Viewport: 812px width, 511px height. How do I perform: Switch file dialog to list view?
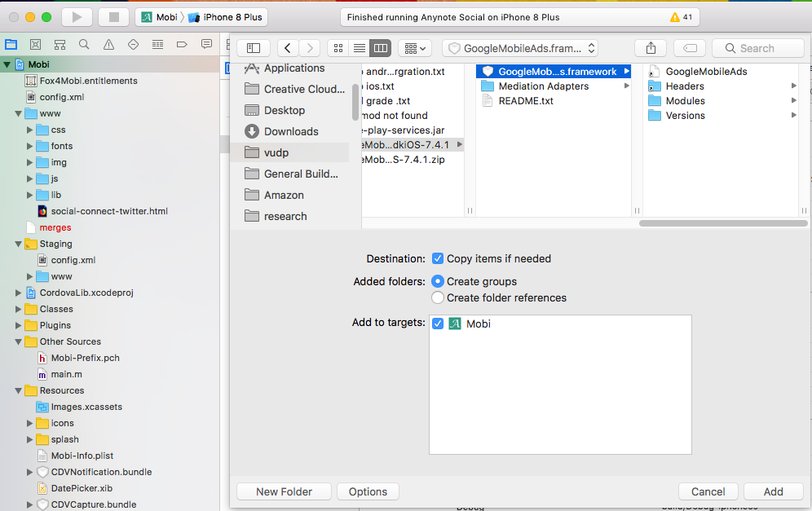[x=360, y=48]
